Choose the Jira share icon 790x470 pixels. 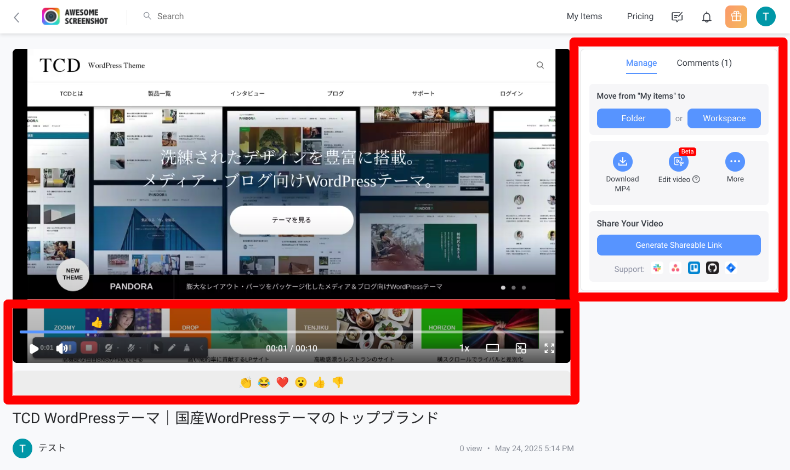[x=731, y=268]
